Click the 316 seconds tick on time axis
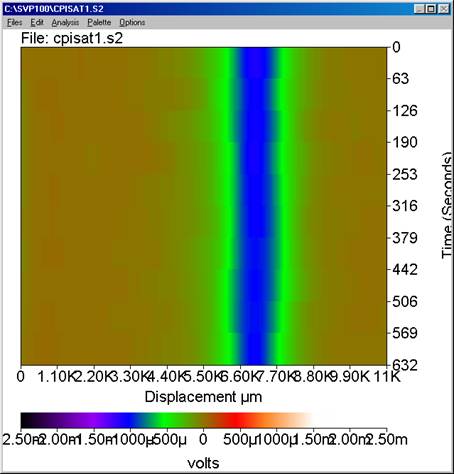454x474 pixels. click(404, 206)
